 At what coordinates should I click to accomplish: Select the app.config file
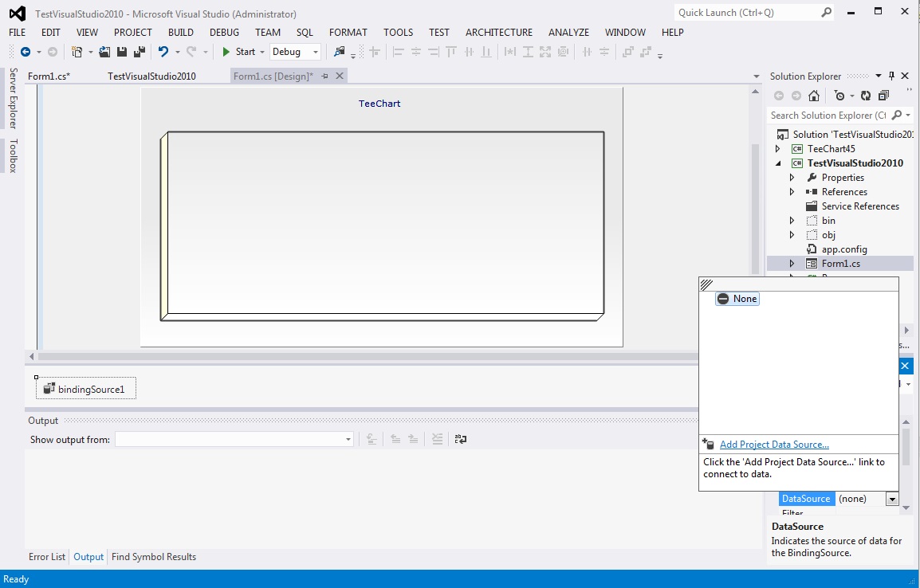click(843, 249)
